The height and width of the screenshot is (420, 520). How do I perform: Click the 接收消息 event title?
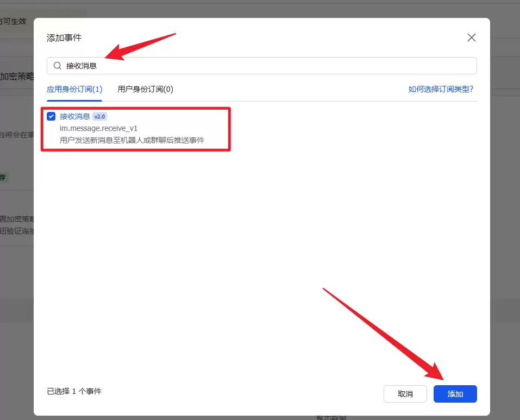(x=74, y=116)
